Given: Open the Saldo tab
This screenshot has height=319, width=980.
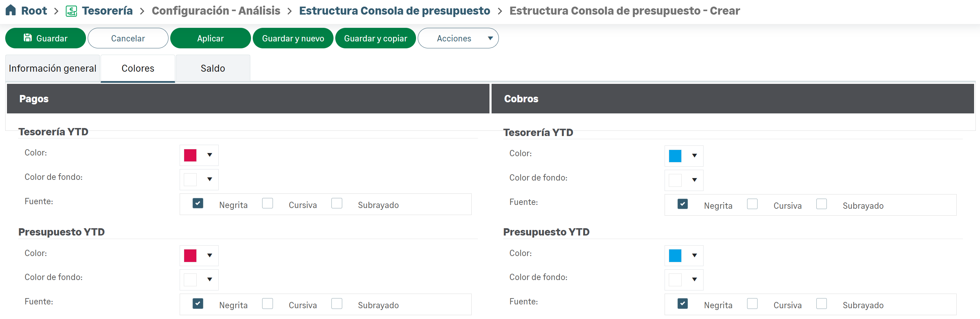Looking at the screenshot, I should 213,69.
